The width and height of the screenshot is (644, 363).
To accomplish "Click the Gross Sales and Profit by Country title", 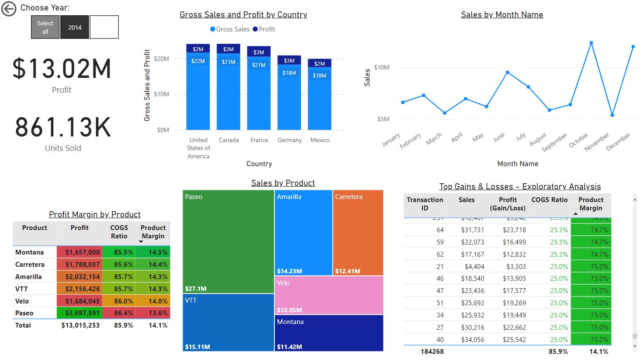I will [x=243, y=14].
